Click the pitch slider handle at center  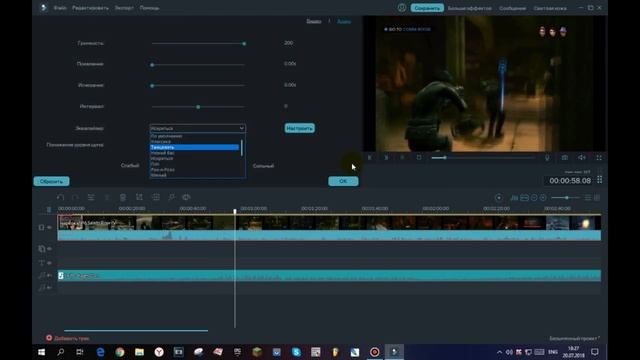198,107
